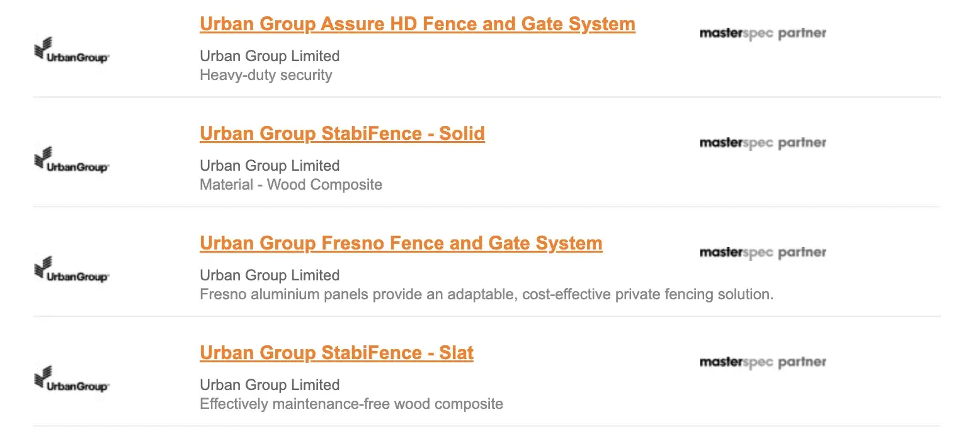
Task: Click Urban Group logo beside Fresno Fence listing
Action: click(71, 270)
